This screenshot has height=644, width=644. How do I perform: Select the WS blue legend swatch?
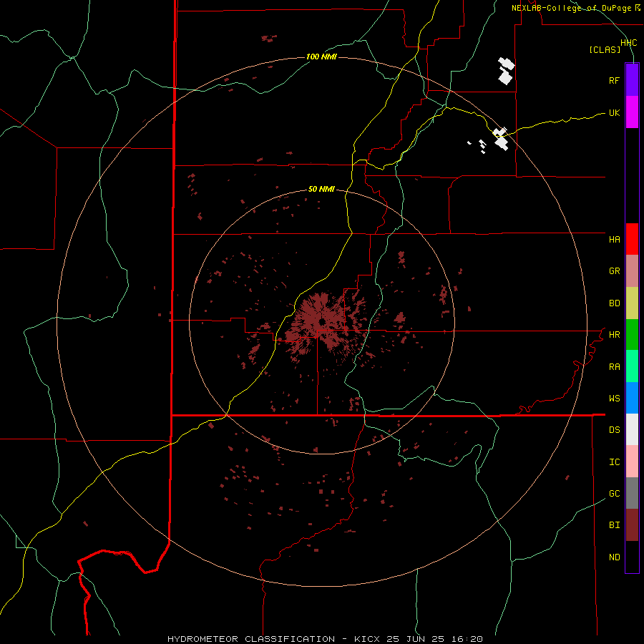(632, 398)
